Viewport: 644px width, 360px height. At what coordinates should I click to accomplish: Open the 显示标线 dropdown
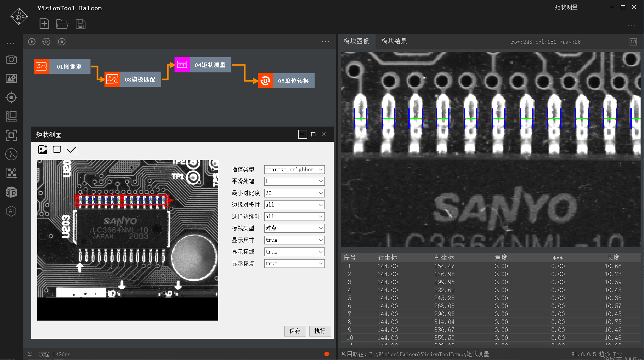pos(294,252)
